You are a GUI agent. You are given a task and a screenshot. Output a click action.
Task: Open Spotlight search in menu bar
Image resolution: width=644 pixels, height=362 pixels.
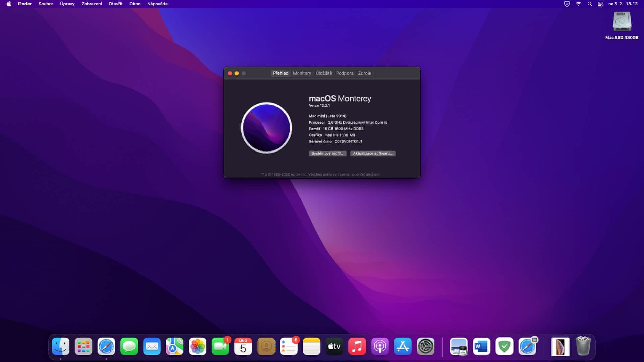point(590,4)
